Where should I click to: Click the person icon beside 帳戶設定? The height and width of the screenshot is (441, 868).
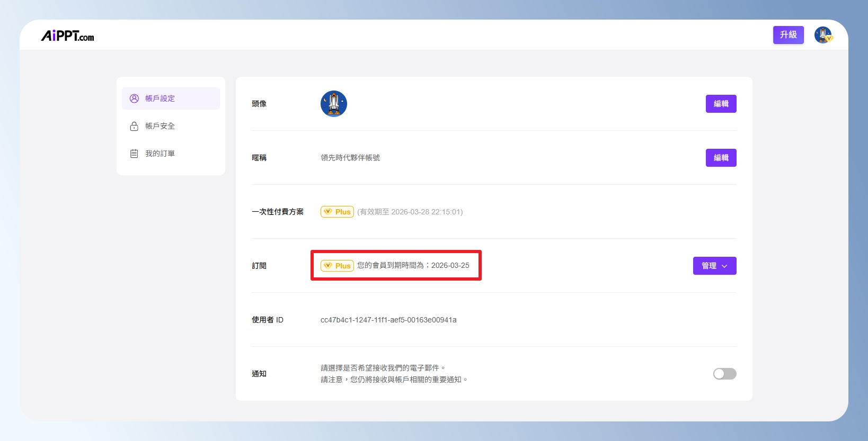click(x=134, y=98)
